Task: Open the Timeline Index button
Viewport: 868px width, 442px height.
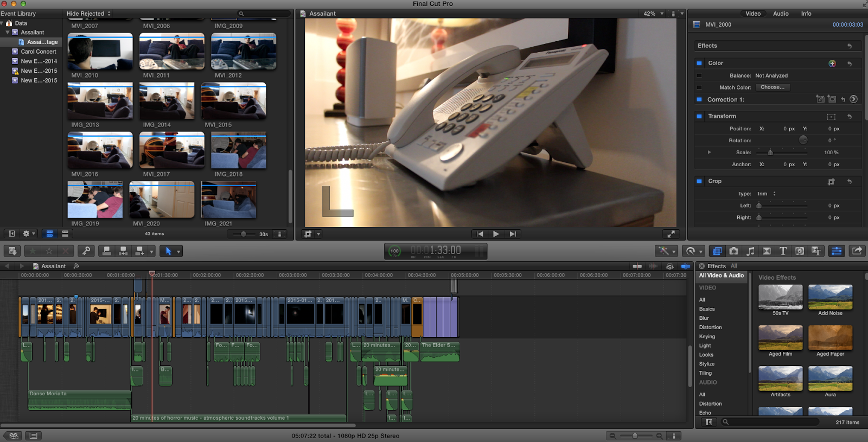Action: point(33,435)
